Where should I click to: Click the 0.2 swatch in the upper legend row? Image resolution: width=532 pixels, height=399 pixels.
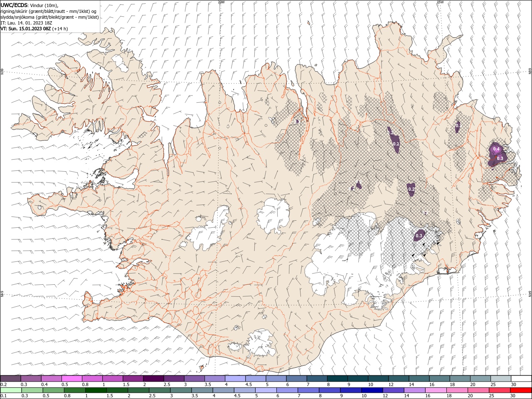10,378
